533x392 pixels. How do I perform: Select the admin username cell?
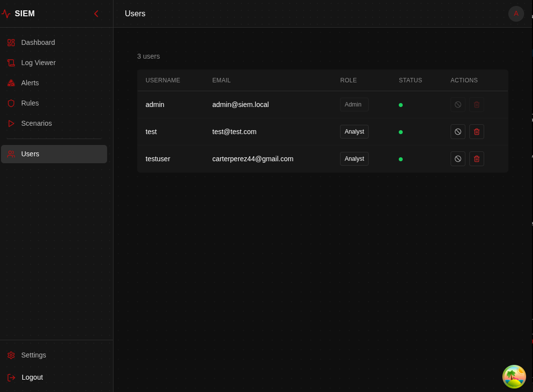pos(155,105)
